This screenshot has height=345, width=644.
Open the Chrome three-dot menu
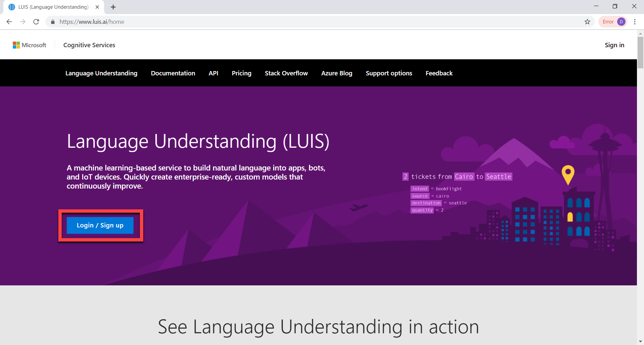pos(635,22)
